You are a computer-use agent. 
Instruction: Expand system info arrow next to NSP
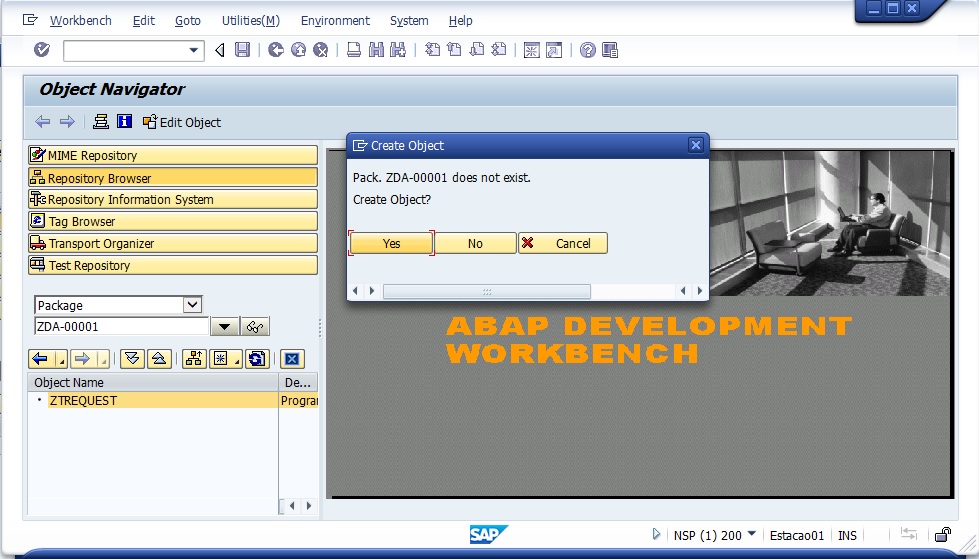[x=656, y=535]
